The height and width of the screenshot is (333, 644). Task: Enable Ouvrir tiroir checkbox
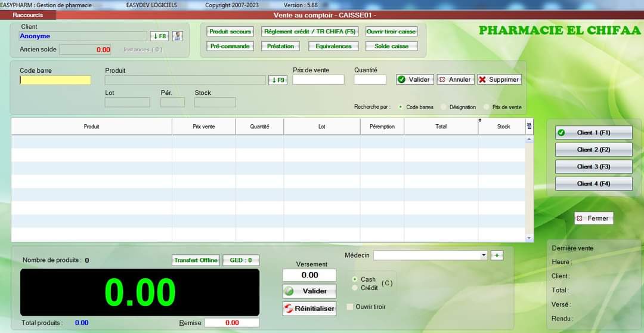pyautogui.click(x=350, y=307)
